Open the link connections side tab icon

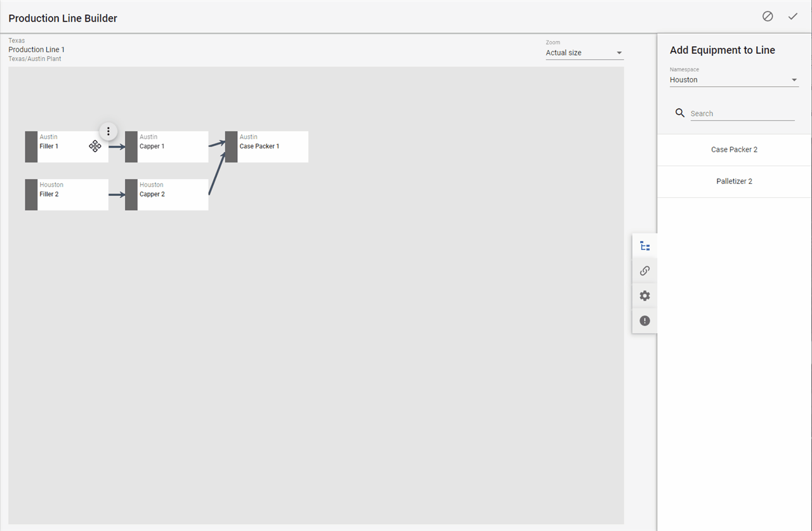(x=645, y=271)
